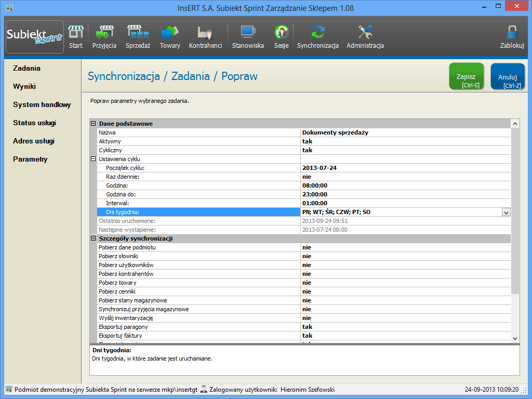Open Adres usługi in the side menu
Image resolution: width=532 pixels, height=399 pixels.
click(34, 141)
